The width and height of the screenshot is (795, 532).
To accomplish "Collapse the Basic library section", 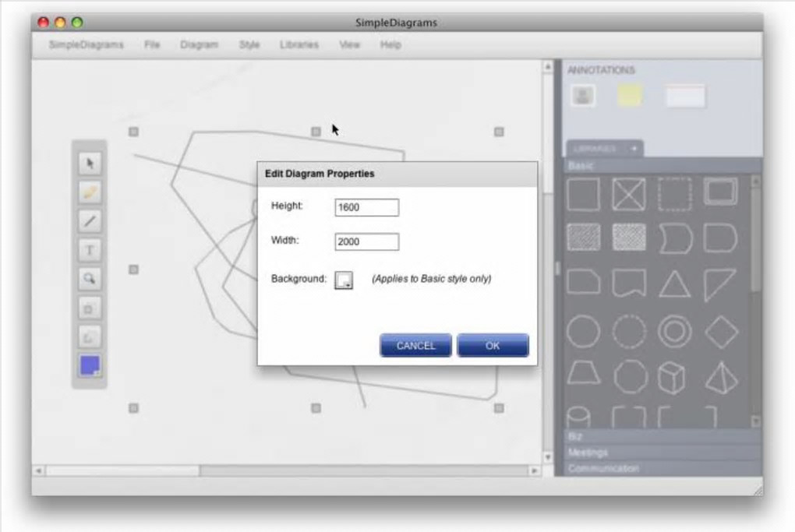I will tap(662, 166).
